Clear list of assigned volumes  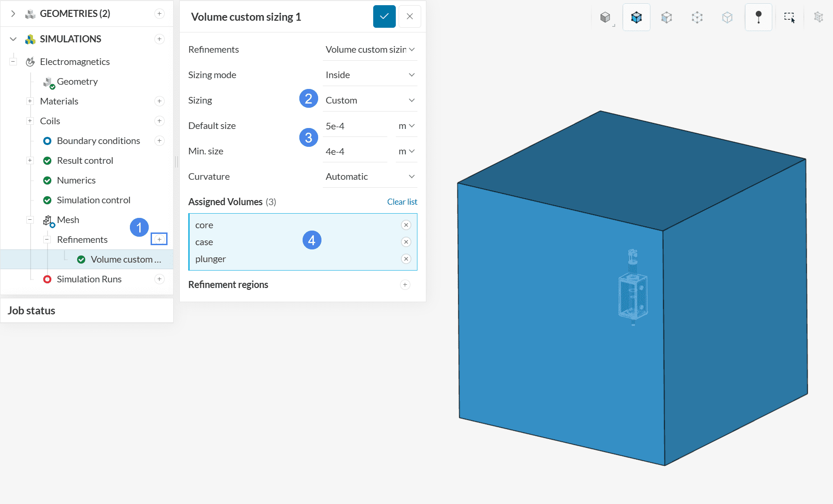402,202
